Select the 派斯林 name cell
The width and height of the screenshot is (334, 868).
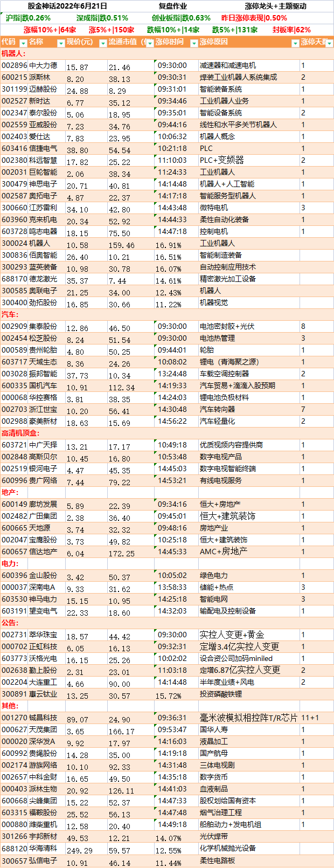46,77
